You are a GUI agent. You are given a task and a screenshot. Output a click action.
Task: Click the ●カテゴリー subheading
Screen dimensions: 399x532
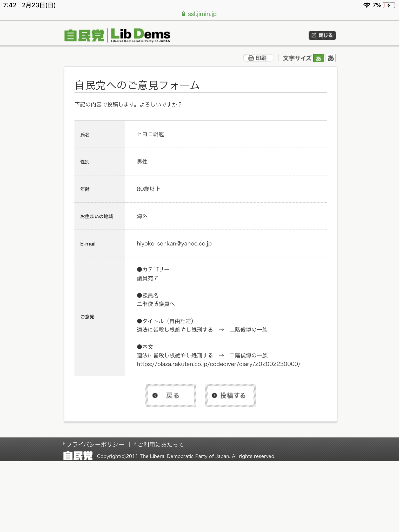[x=153, y=269]
